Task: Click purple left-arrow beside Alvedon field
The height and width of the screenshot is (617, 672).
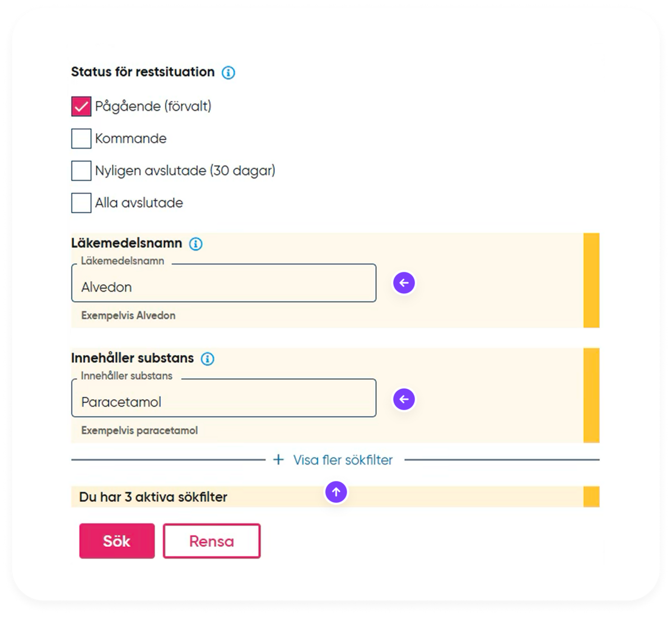Action: (x=404, y=283)
